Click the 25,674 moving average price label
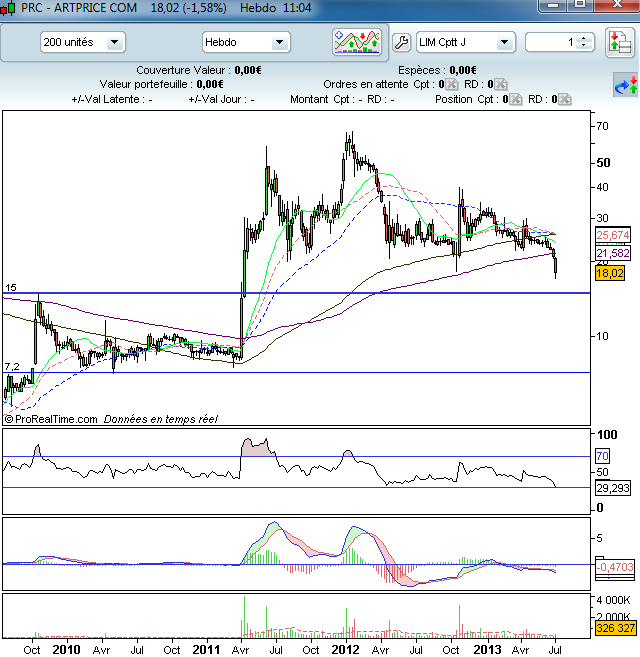This screenshot has height=657, width=640. click(x=613, y=235)
